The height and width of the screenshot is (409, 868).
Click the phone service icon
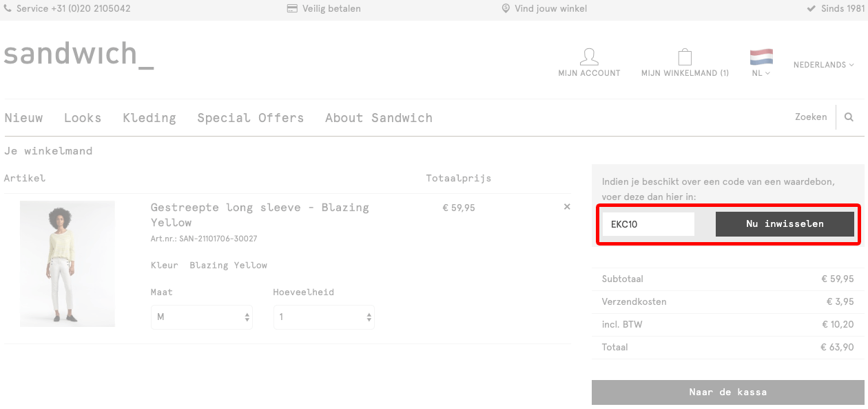(8, 9)
